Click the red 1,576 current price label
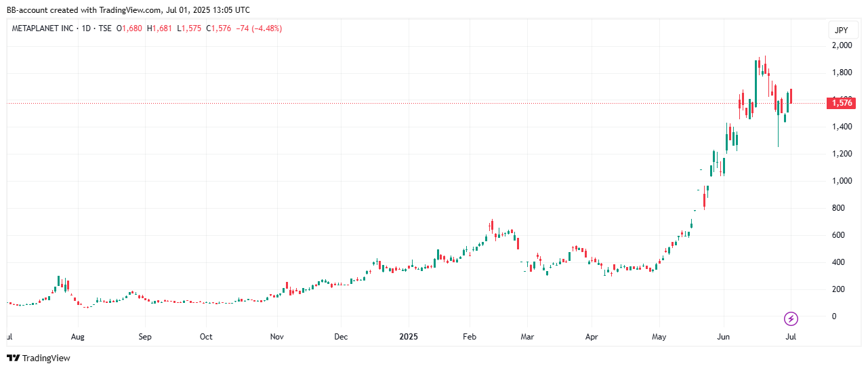This screenshot has height=370, width=868. [841, 103]
